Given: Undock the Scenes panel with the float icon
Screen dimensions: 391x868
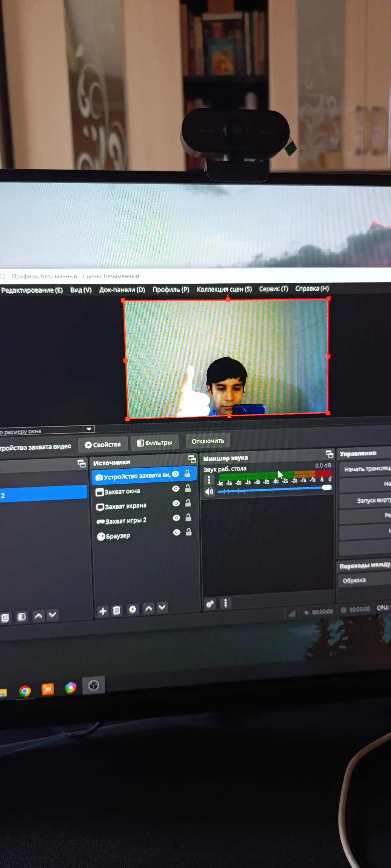Looking at the screenshot, I should (82, 463).
